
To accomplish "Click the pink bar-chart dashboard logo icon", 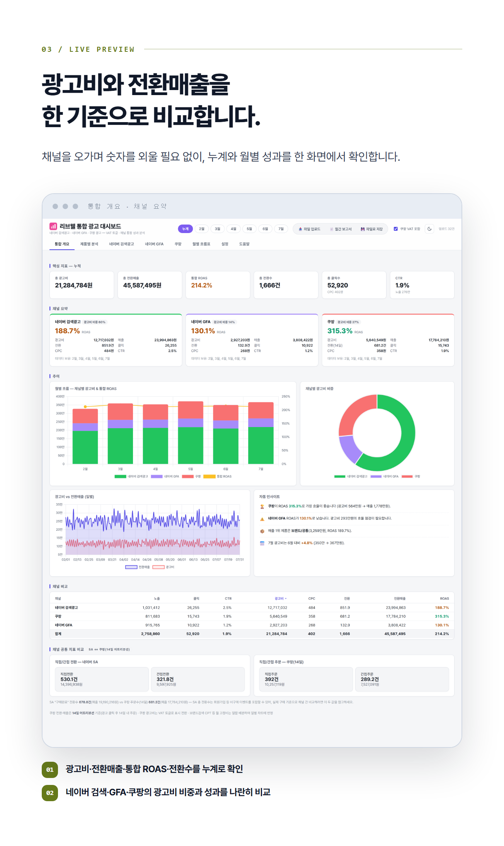I will [x=53, y=226].
